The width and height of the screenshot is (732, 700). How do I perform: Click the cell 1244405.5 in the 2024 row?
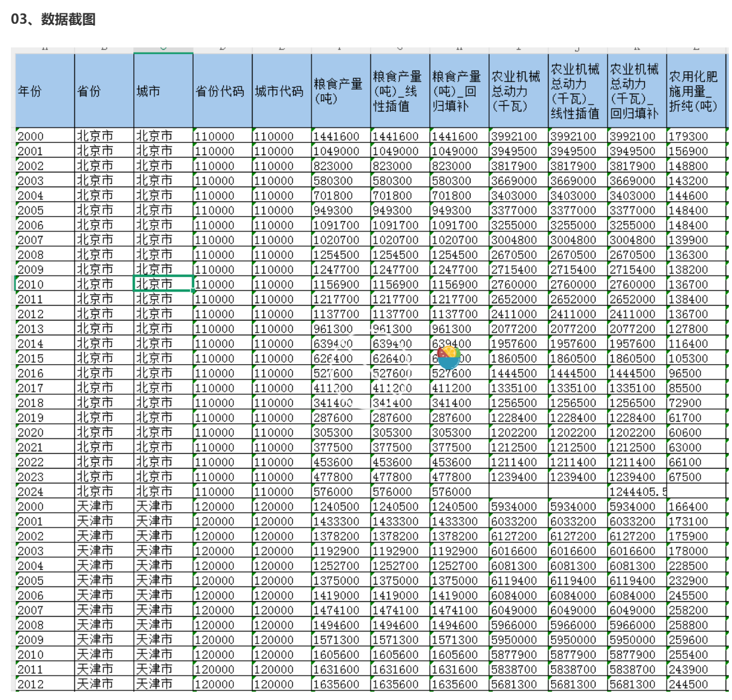point(638,491)
